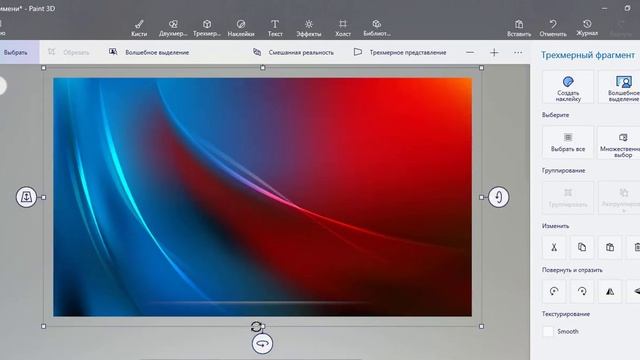The width and height of the screenshot is (640, 360).
Task: Open the 2D shapes (Двухмер...) tab
Action: pyautogui.click(x=173, y=28)
